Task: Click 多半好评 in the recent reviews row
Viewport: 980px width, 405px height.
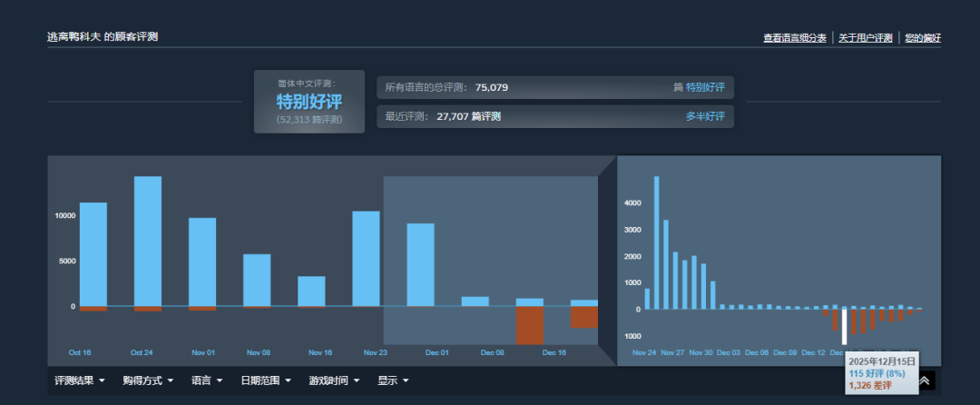Action: point(705,116)
